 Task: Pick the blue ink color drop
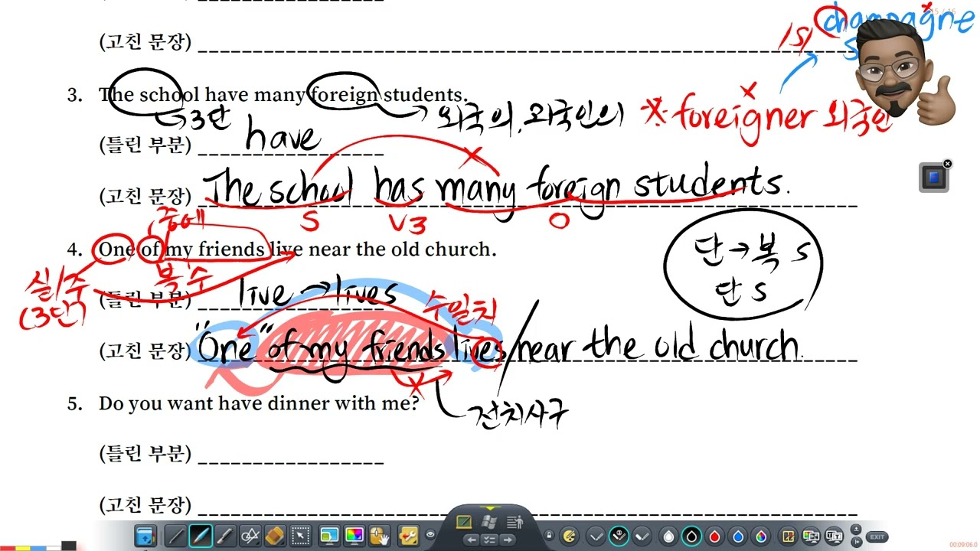click(738, 536)
